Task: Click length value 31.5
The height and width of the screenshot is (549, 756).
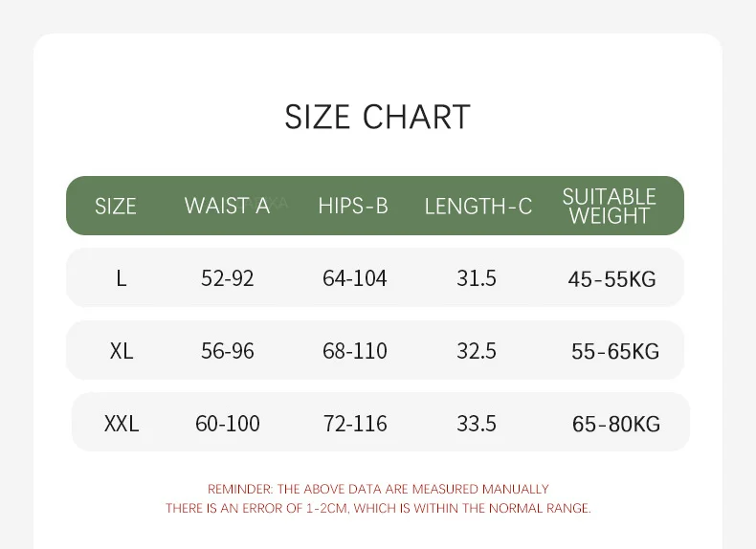Action: click(477, 278)
